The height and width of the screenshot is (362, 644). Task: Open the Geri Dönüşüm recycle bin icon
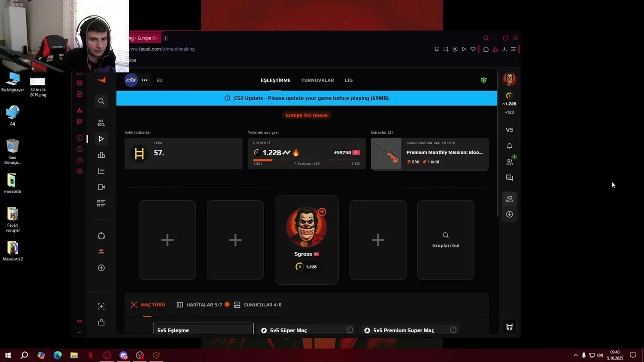tap(13, 152)
